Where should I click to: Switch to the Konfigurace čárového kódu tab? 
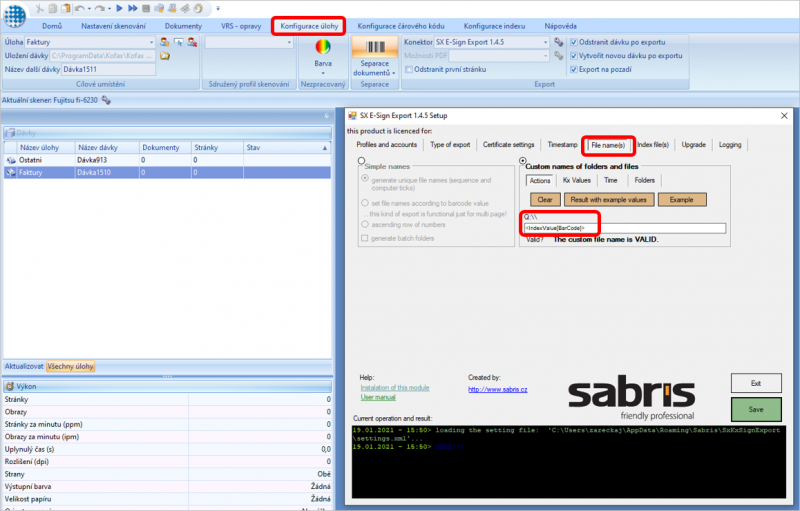tap(401, 26)
